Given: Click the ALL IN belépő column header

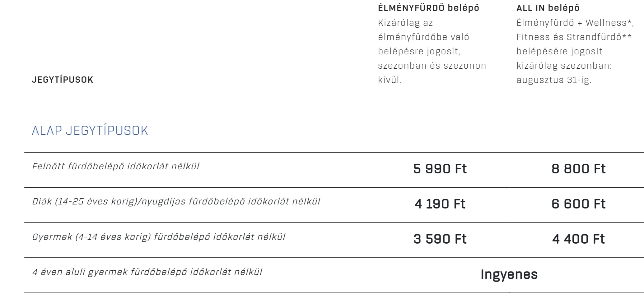Looking at the screenshot, I should coord(548,8).
